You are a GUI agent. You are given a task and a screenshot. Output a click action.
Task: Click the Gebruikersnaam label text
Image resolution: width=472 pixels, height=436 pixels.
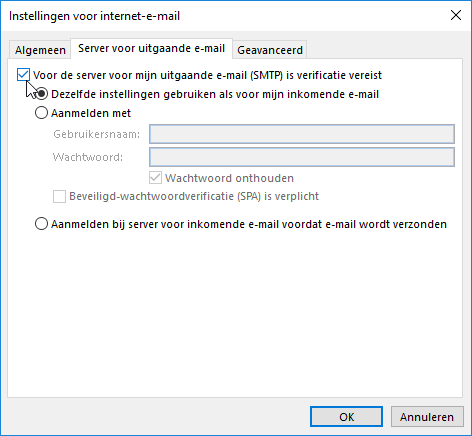(96, 134)
